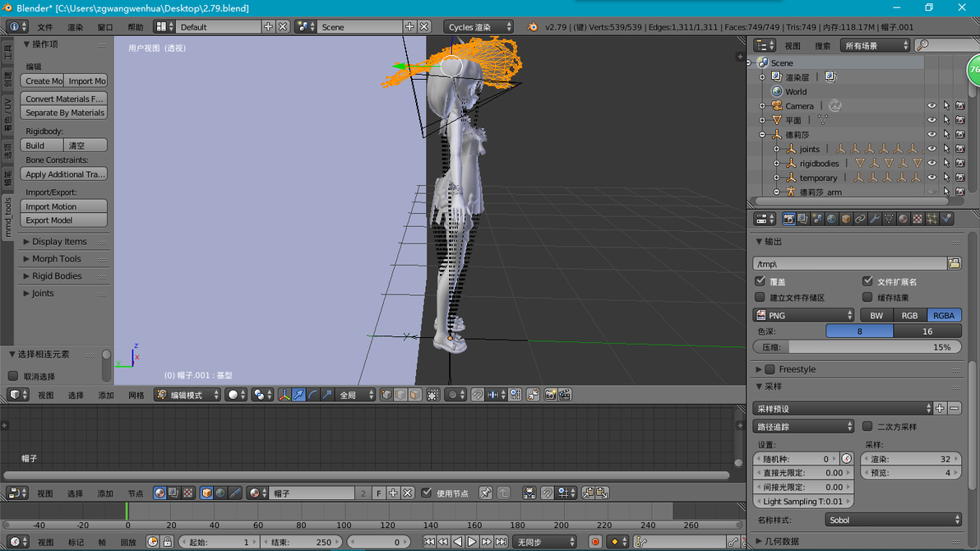This screenshot has height=551, width=980.
Task: Adjust the 压缩 compression slider
Action: 857,347
